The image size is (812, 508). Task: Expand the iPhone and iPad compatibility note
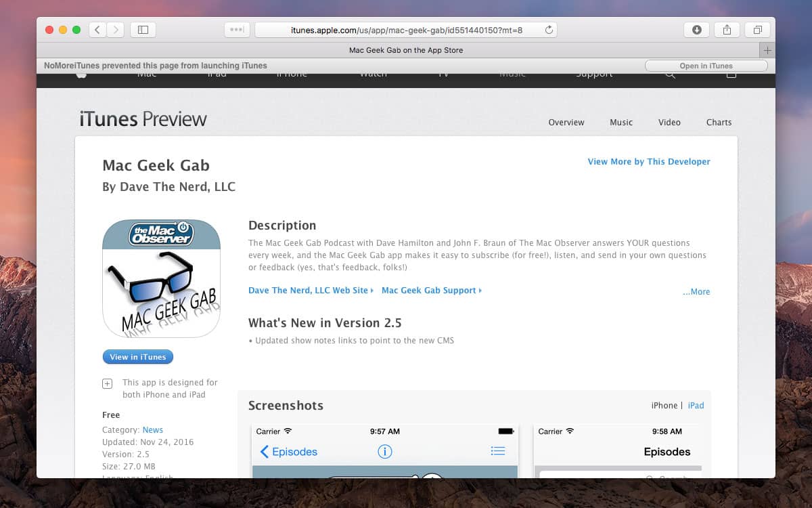[107, 383]
